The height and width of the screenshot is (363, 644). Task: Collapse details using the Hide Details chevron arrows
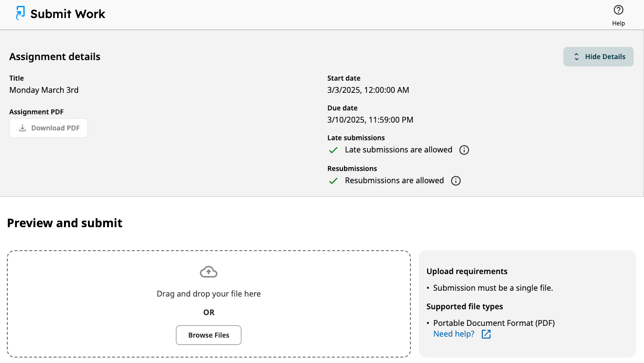pyautogui.click(x=577, y=57)
